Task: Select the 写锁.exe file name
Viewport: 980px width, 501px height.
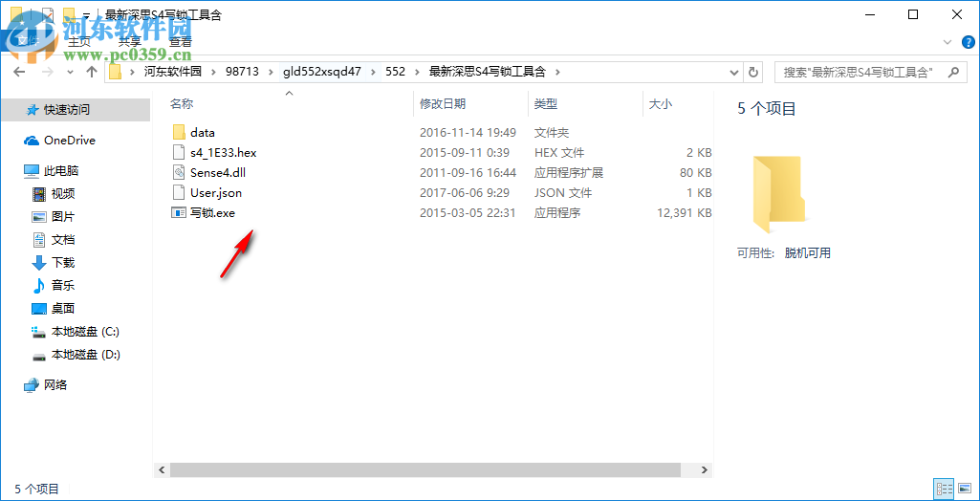Action: click(212, 212)
